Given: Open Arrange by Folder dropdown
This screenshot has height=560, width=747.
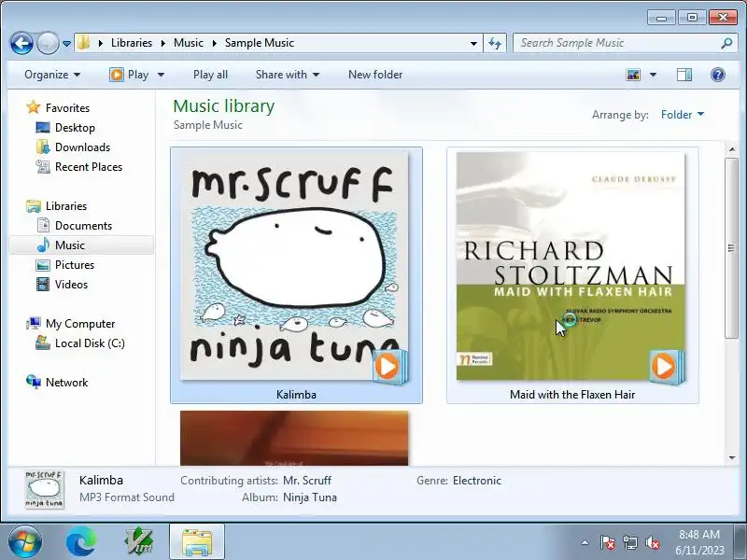Looking at the screenshot, I should click(x=683, y=115).
